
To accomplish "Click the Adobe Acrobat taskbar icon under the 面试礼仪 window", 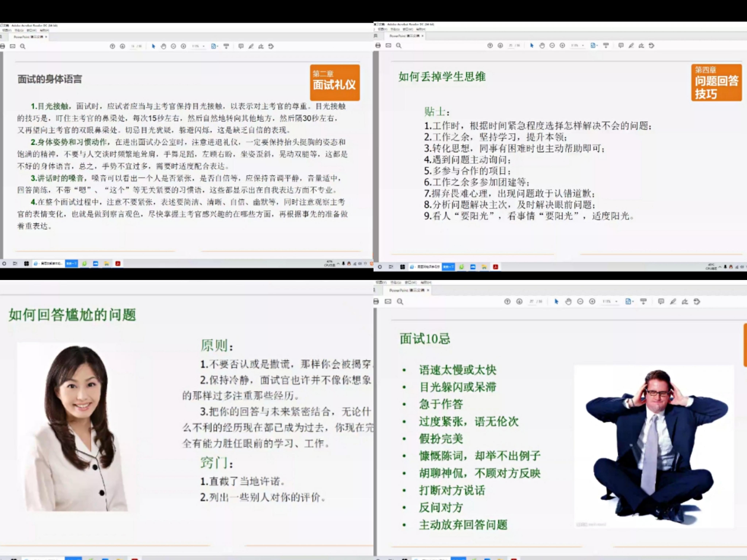I will point(118,264).
